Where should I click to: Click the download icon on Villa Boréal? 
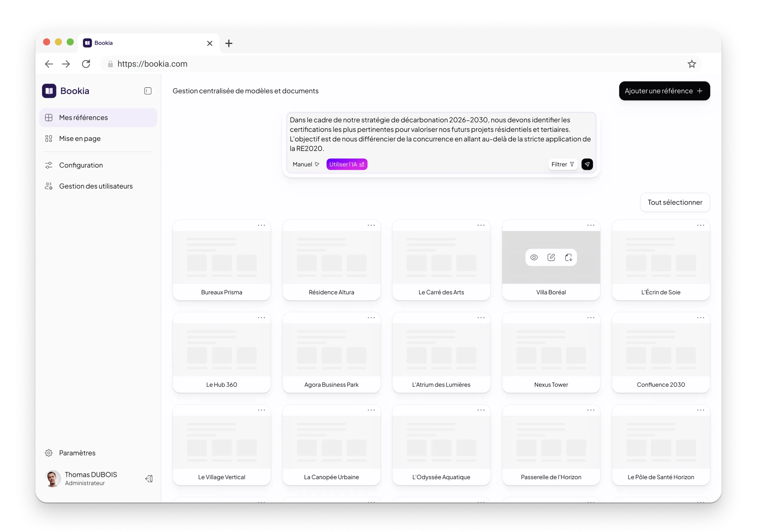tap(568, 257)
